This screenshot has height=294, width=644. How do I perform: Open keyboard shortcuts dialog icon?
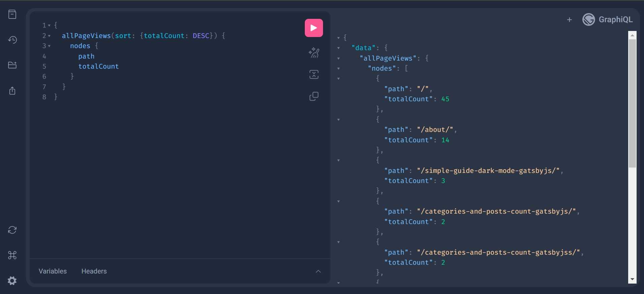point(12,255)
